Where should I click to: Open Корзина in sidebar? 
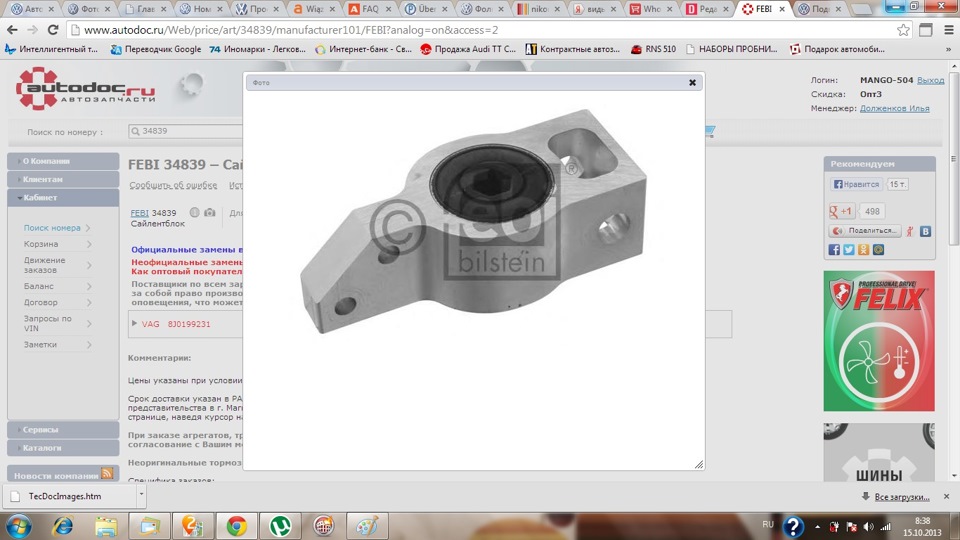tap(41, 244)
